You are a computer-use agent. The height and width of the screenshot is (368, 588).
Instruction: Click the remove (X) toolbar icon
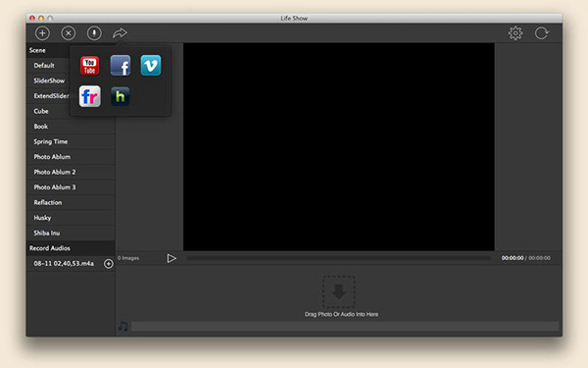click(69, 33)
